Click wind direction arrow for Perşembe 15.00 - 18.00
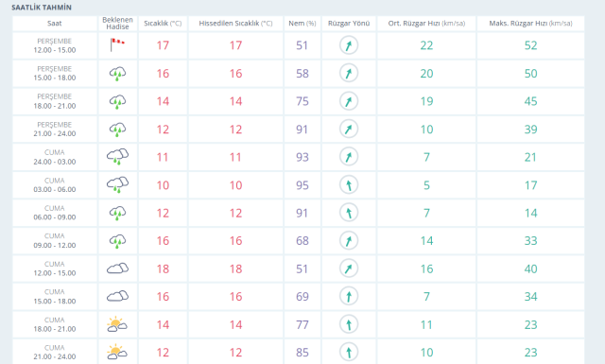 [x=349, y=73]
